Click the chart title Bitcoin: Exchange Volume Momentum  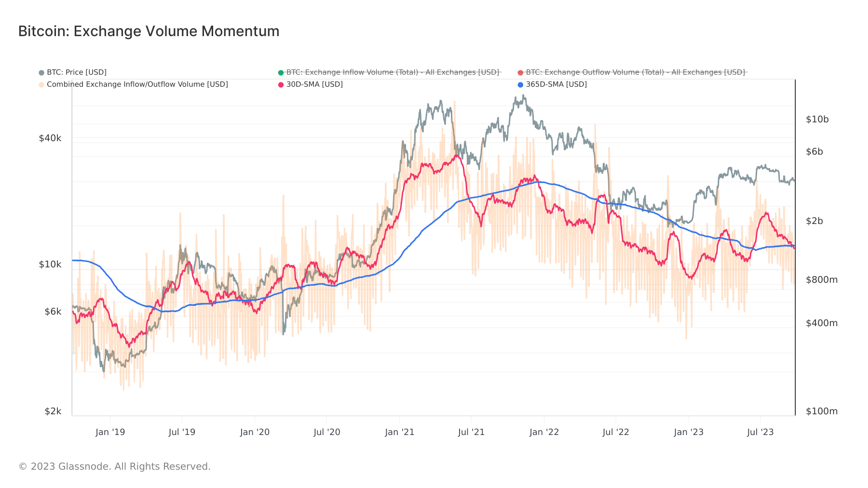coord(149,31)
